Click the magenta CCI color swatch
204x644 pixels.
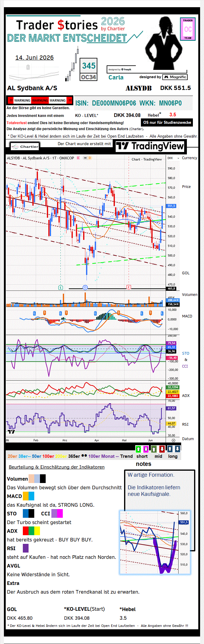click(x=60, y=513)
